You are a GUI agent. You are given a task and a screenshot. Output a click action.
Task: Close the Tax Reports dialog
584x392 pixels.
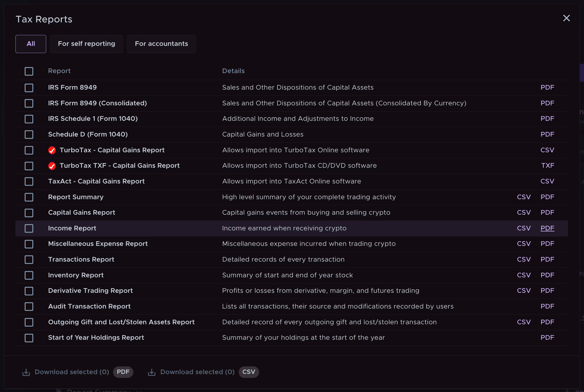pos(566,18)
